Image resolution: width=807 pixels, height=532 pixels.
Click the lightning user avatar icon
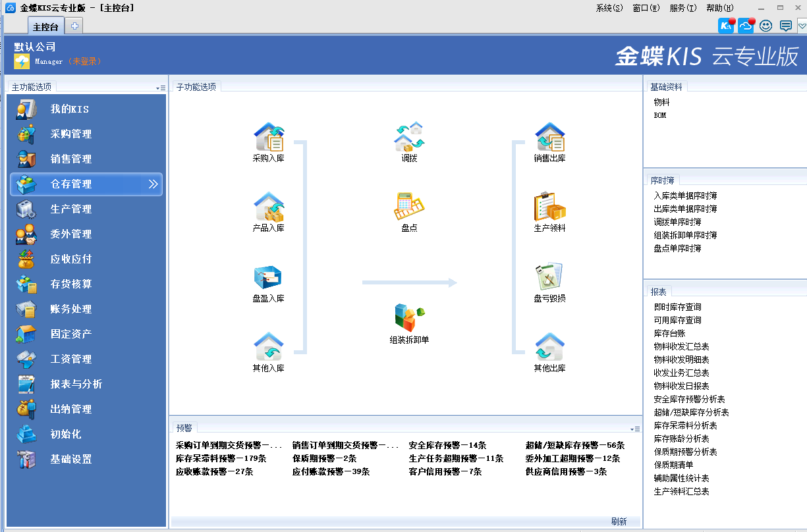[22, 62]
